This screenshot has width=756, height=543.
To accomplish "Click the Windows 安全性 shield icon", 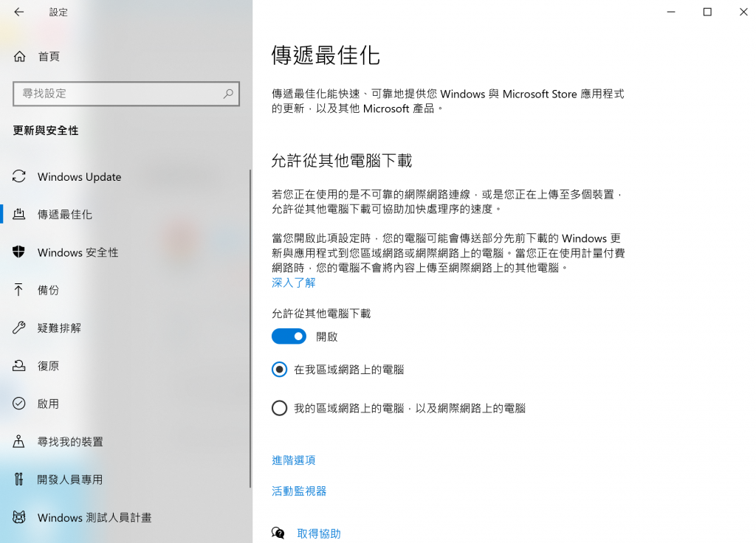I will (x=18, y=252).
